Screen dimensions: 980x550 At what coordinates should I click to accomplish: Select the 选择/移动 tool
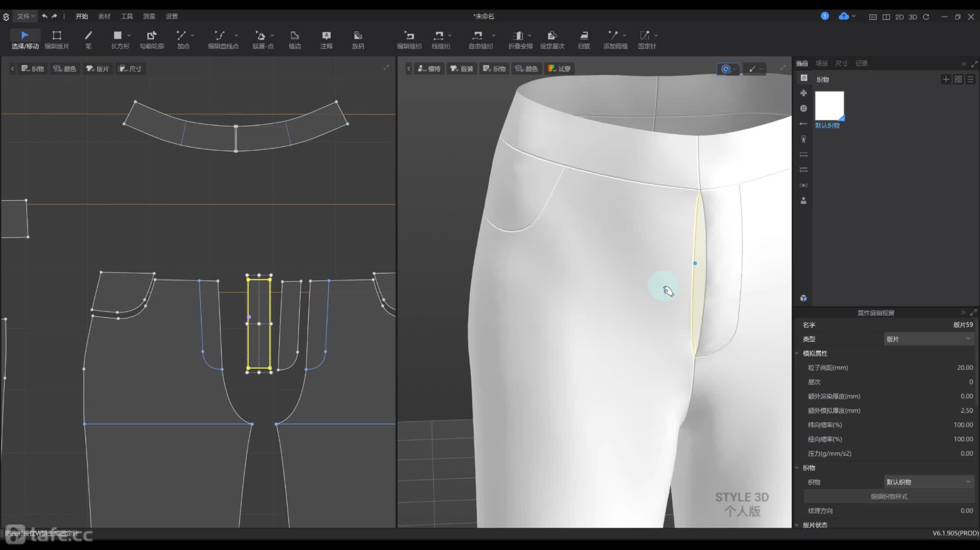point(25,39)
